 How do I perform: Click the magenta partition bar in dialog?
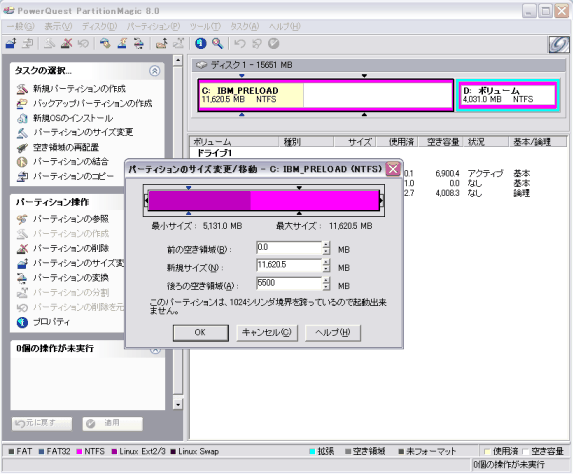(263, 200)
